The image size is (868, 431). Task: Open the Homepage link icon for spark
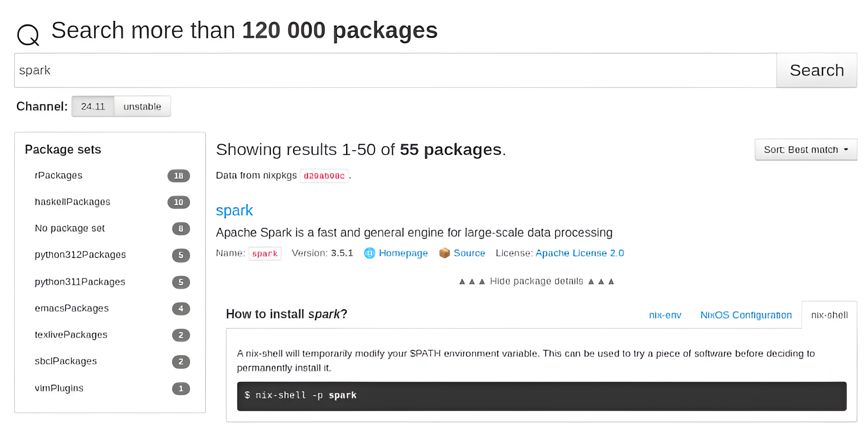(x=369, y=253)
